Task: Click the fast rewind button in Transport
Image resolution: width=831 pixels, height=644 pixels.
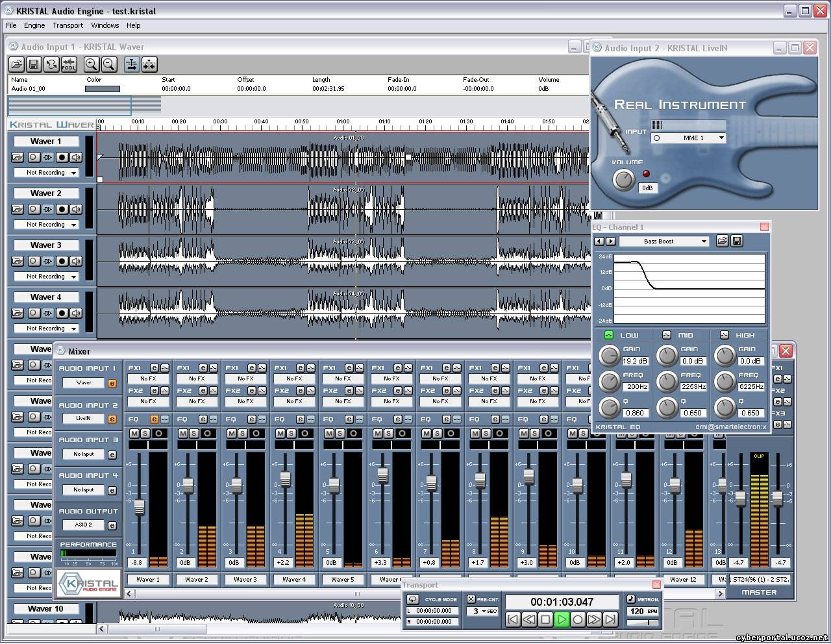Action: [x=529, y=619]
